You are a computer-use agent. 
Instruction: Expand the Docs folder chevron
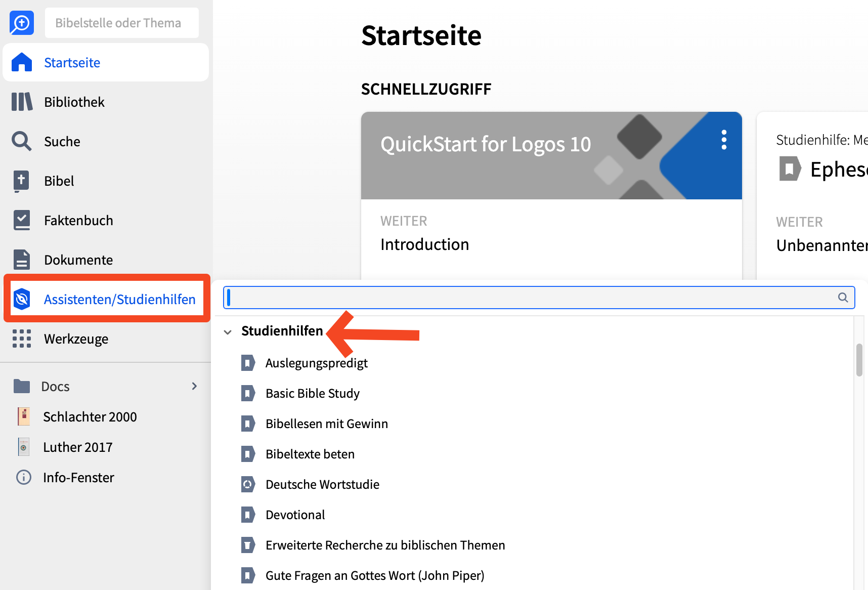[x=194, y=386]
